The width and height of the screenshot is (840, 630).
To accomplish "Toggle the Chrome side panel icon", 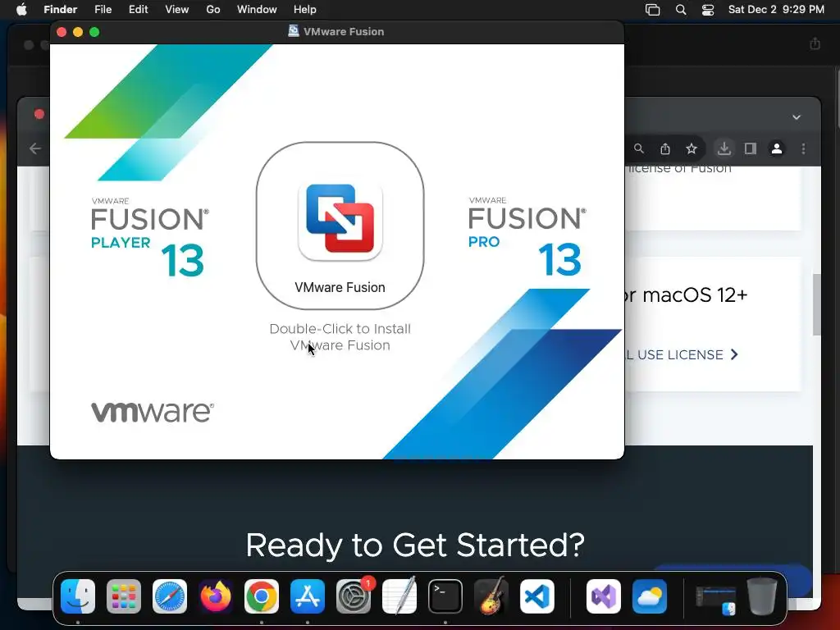I will point(750,148).
